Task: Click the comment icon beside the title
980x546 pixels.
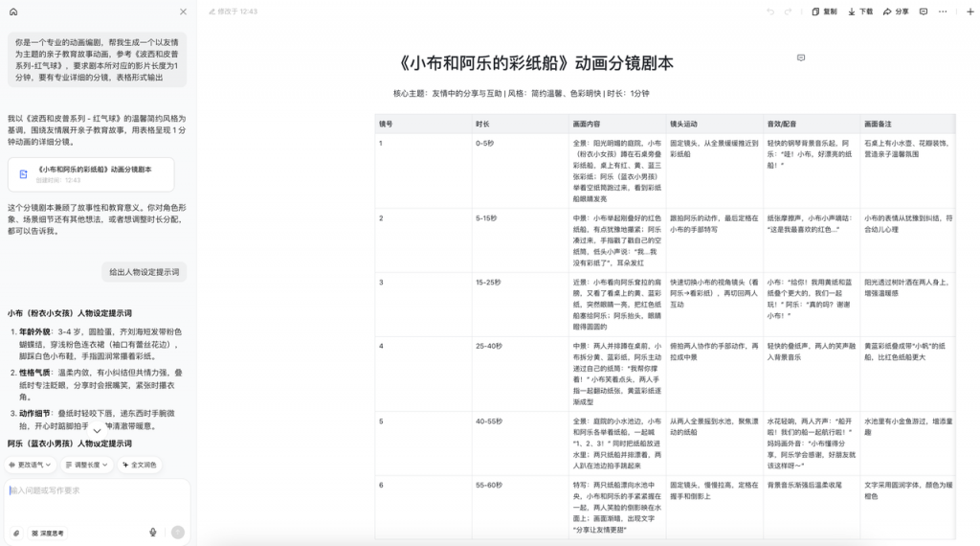Action: click(801, 57)
